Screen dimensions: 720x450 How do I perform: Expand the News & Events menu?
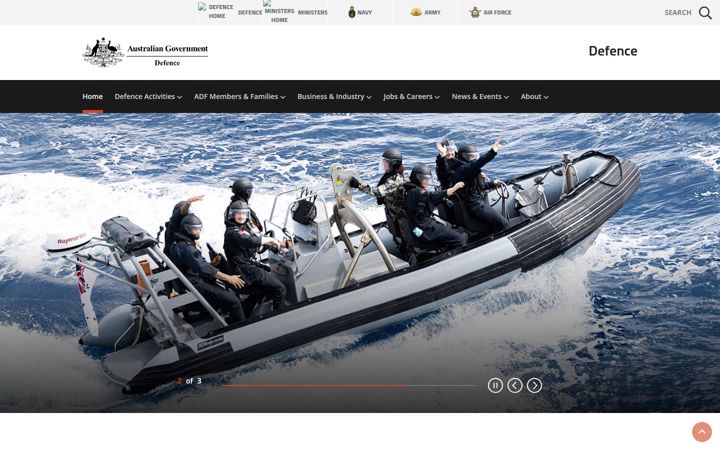pos(480,96)
